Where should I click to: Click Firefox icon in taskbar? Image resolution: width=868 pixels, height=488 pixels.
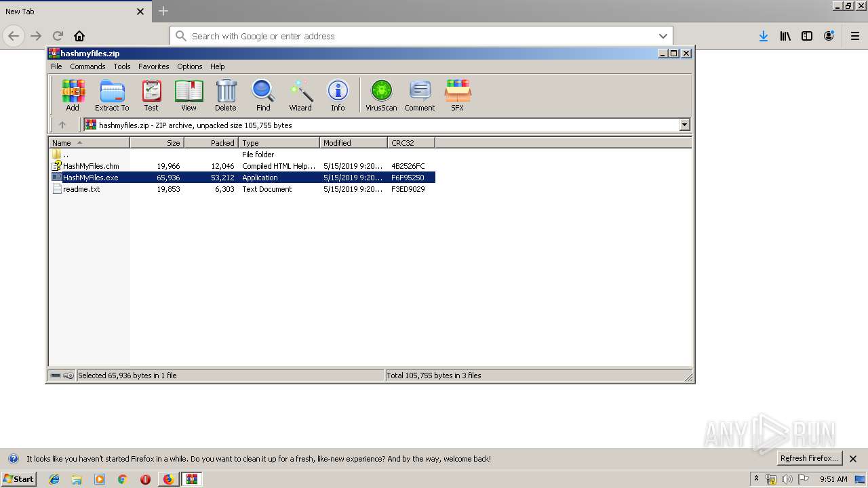(x=168, y=479)
